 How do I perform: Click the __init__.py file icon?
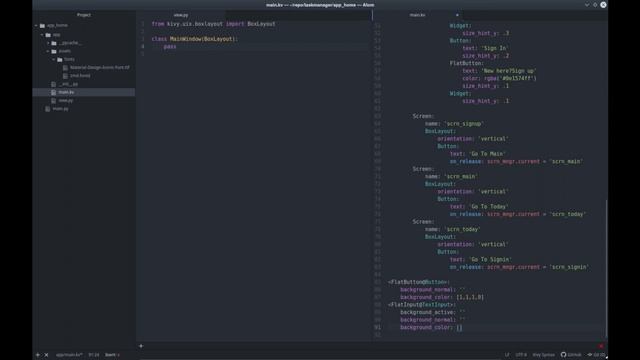[53, 84]
